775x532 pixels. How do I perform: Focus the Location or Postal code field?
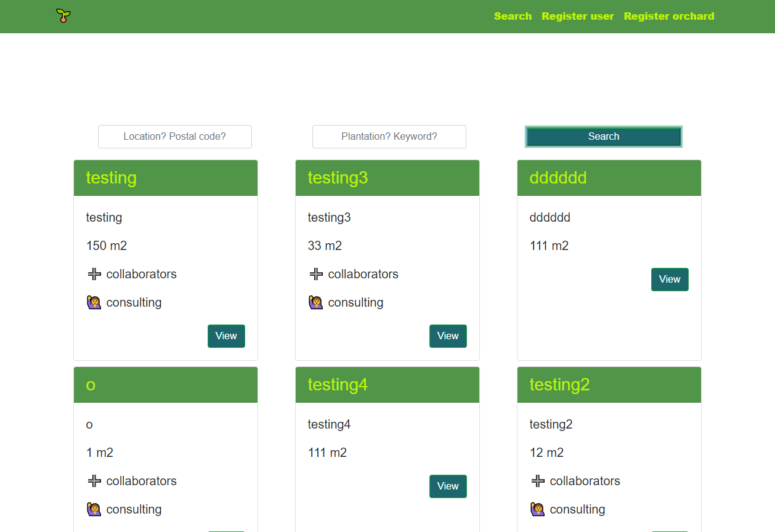click(175, 137)
